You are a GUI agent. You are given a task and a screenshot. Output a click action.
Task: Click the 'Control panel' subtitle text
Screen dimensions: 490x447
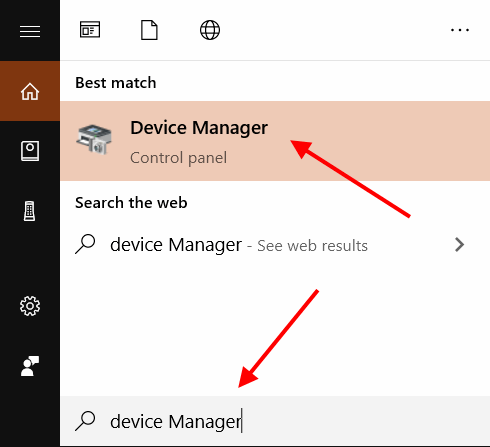coord(179,158)
